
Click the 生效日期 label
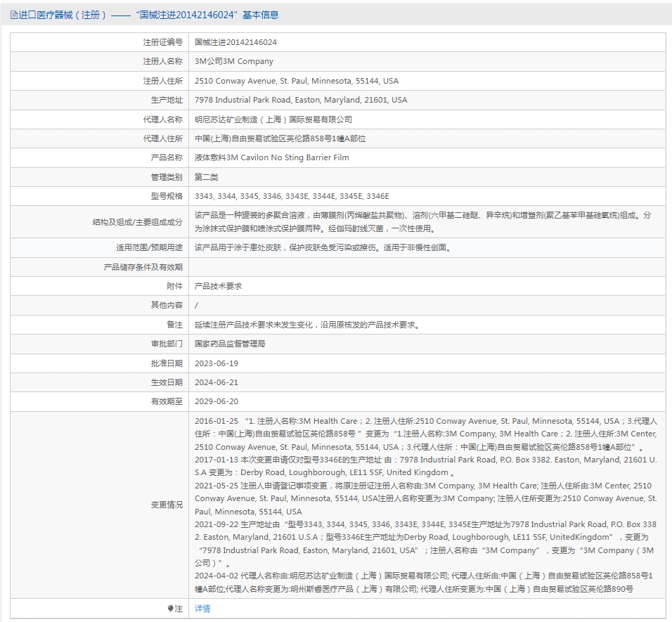(167, 382)
